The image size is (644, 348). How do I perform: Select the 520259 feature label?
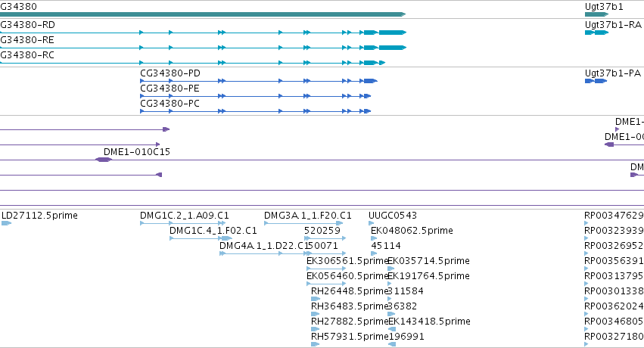322,231
